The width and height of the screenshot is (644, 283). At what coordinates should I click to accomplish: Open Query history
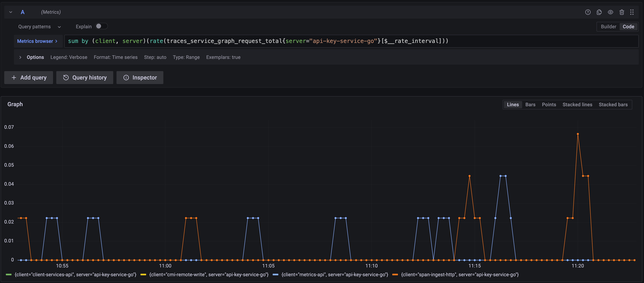[85, 78]
